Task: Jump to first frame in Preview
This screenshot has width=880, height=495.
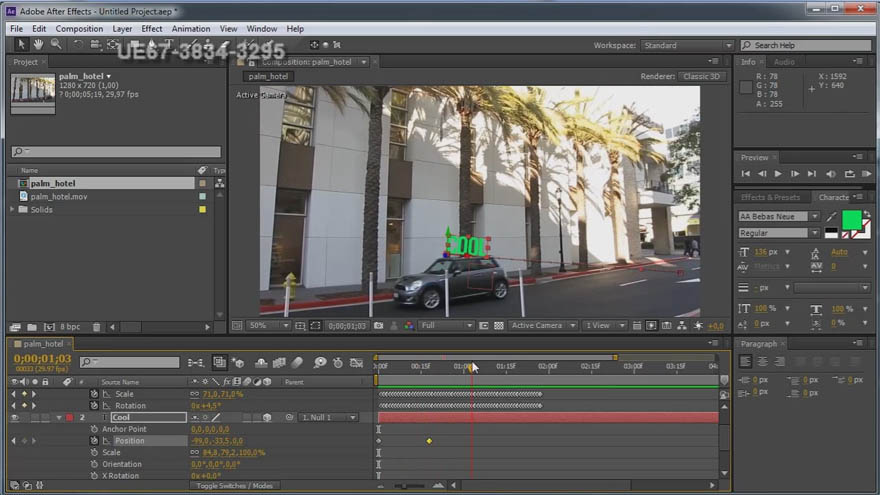Action: coord(745,174)
